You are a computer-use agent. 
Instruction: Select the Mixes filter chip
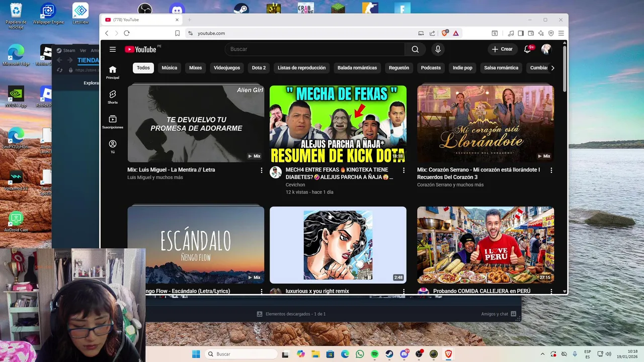[x=195, y=68]
